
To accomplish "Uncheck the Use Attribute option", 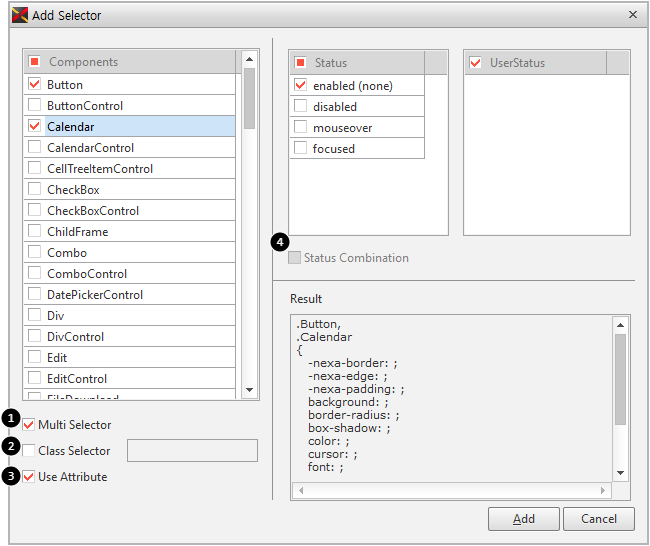I will coord(28,477).
